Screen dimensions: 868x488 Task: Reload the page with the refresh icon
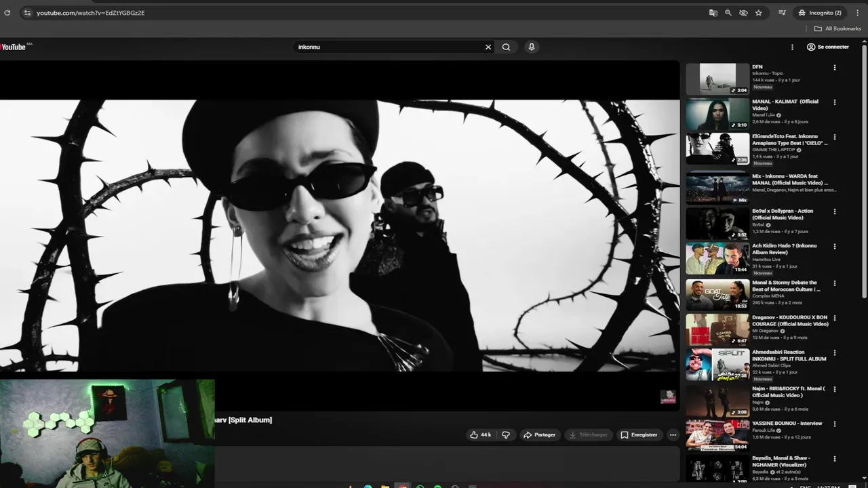coord(7,13)
